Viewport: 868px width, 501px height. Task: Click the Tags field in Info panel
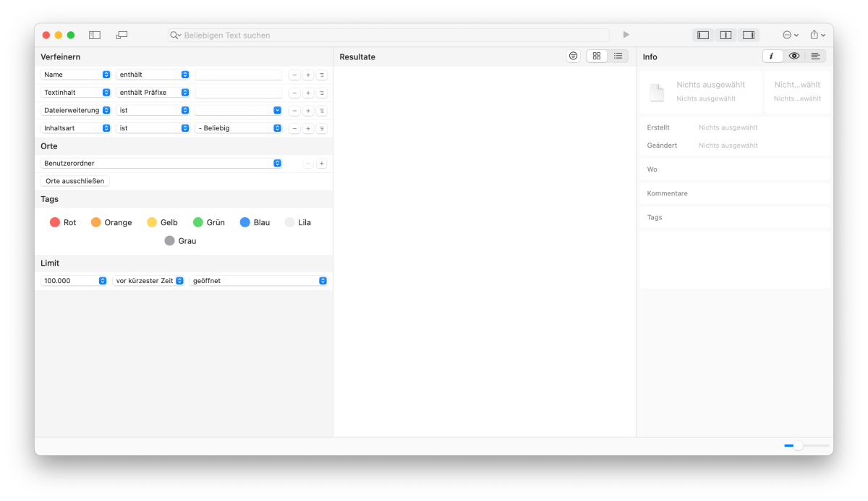[x=735, y=217]
